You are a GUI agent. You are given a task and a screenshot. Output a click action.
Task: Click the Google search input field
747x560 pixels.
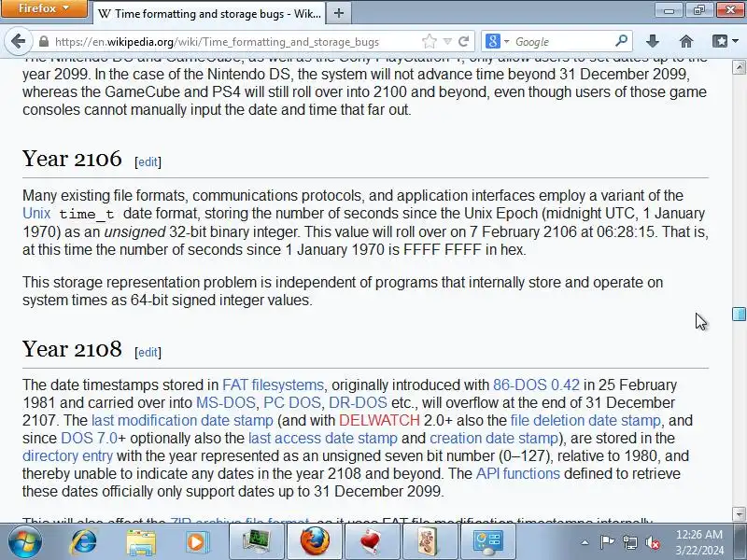click(562, 42)
